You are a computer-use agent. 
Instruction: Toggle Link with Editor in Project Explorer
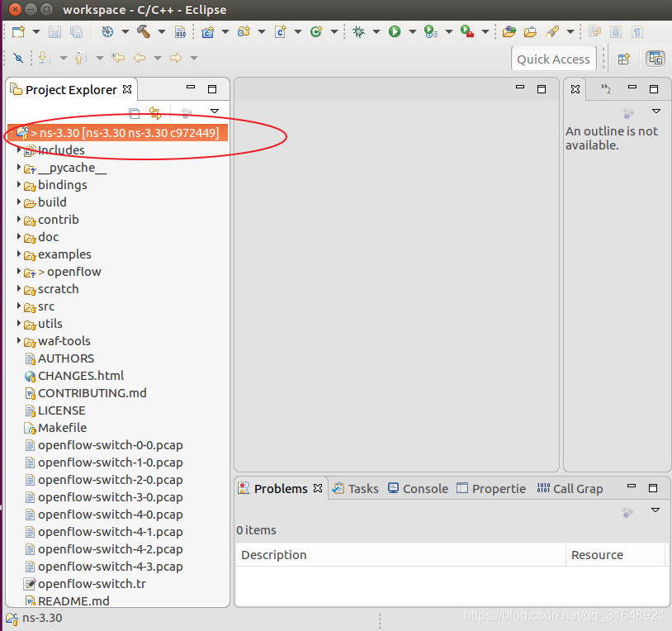point(155,113)
